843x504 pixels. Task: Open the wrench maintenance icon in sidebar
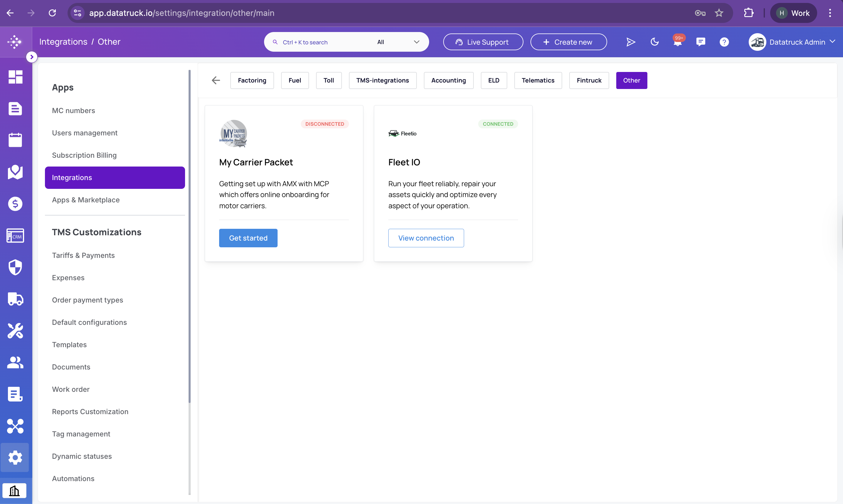coord(15,330)
